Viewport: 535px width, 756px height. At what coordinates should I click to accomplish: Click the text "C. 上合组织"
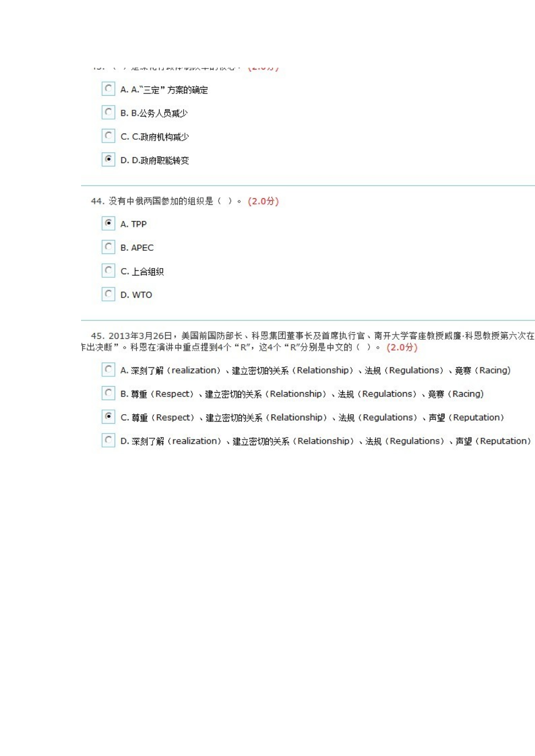pyautogui.click(x=142, y=272)
